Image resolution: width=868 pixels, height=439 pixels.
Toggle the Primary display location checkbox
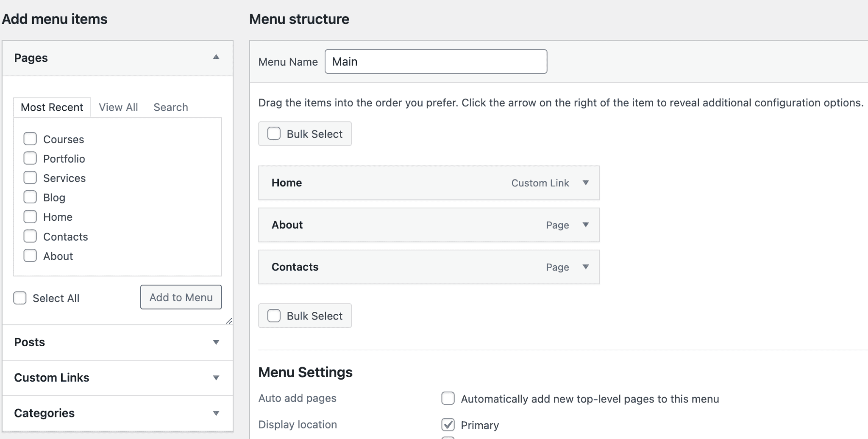(449, 425)
